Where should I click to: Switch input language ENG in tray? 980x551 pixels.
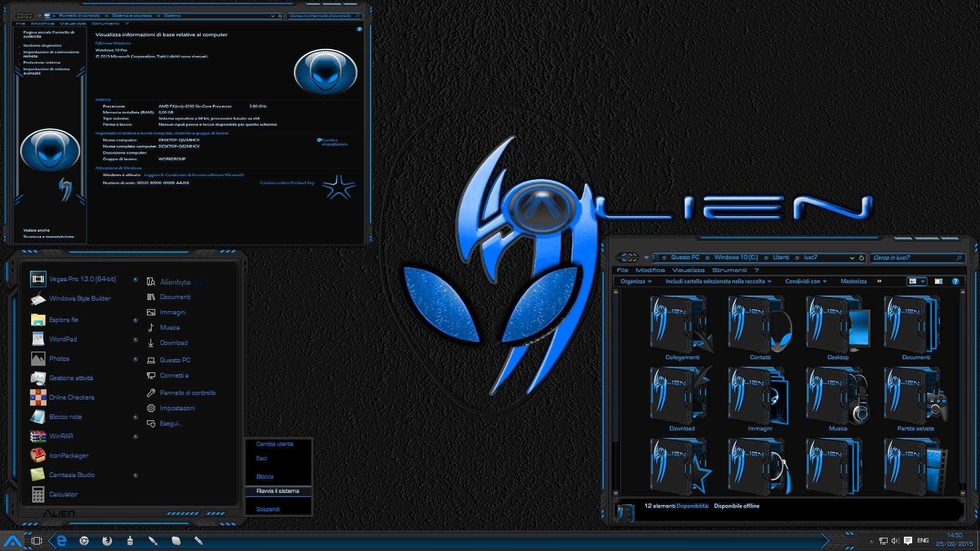tap(923, 541)
